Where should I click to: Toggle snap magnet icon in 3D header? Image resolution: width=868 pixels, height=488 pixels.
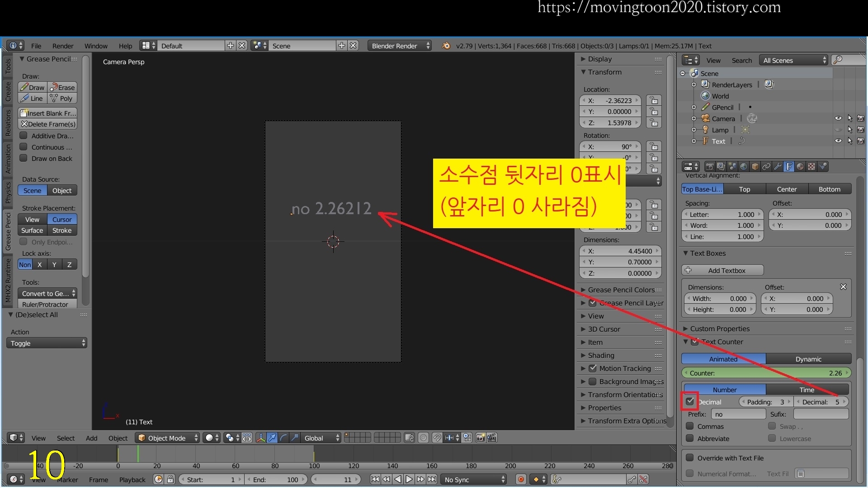437,438
